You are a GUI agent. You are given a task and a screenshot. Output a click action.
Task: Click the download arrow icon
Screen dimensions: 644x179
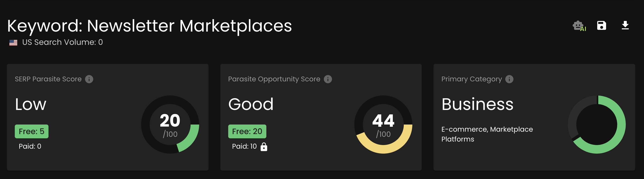tap(625, 26)
